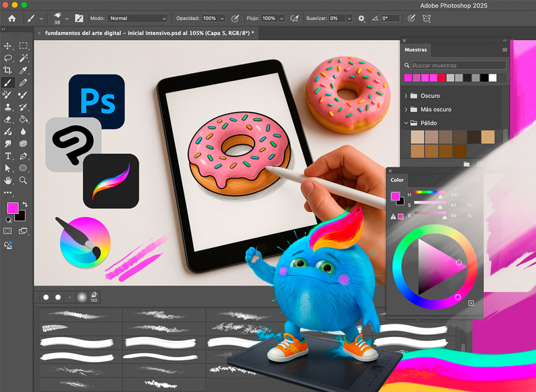
Task: Select the Eyedropper tool
Action: coord(23,70)
